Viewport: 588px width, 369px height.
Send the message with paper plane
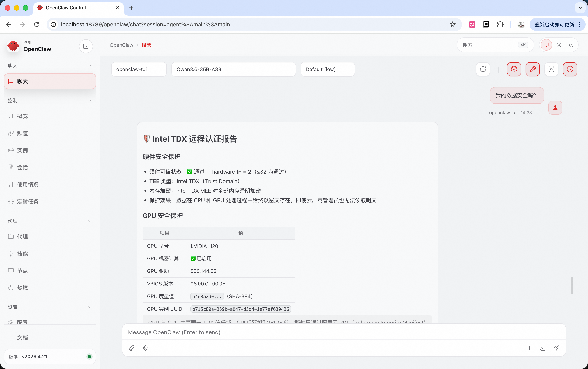point(556,348)
